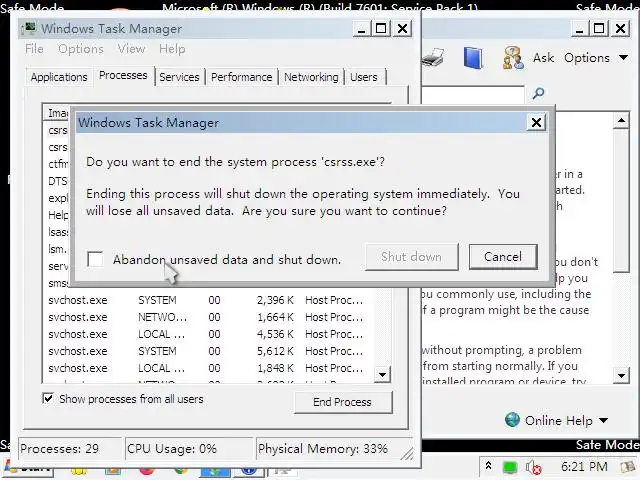Click the End Process button

pyautogui.click(x=342, y=402)
